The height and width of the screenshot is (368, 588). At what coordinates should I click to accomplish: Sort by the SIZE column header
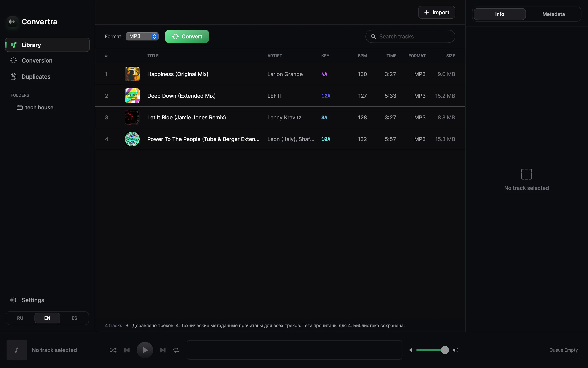tap(450, 56)
